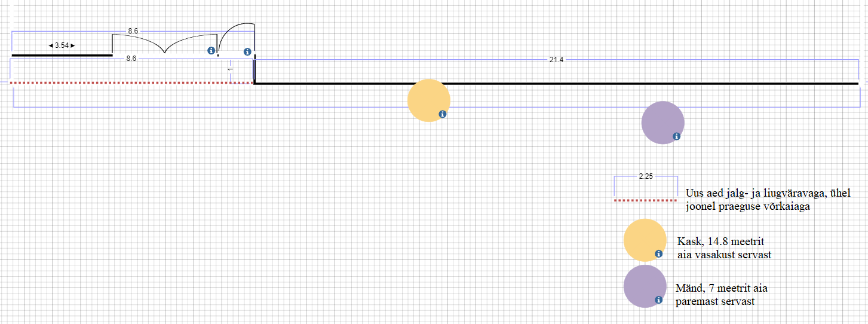Click info icon on the Kask legend circle
Image resolution: width=868 pixels, height=324 pixels.
(658, 253)
